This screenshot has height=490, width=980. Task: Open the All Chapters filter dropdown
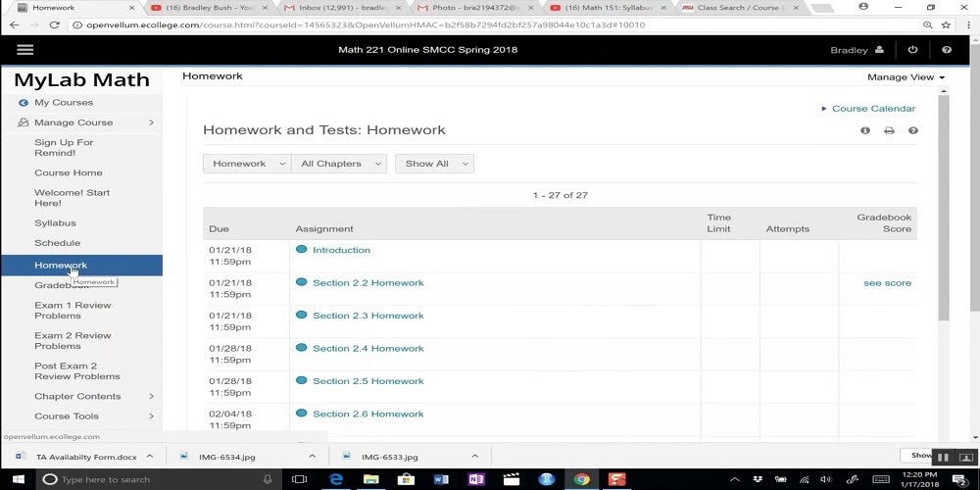tap(339, 164)
